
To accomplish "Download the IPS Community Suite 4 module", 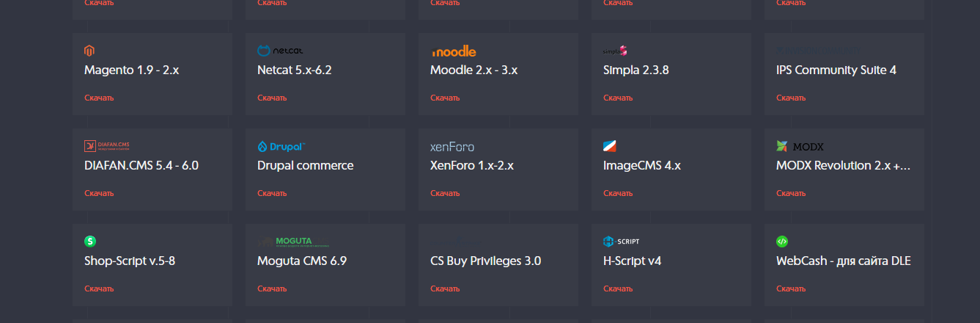I will tap(791, 98).
